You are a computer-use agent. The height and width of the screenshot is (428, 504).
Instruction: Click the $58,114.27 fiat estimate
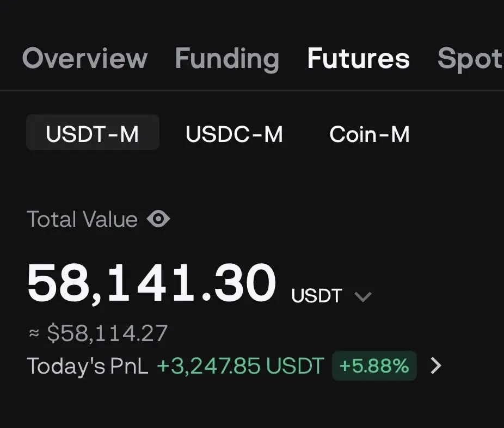tap(107, 333)
